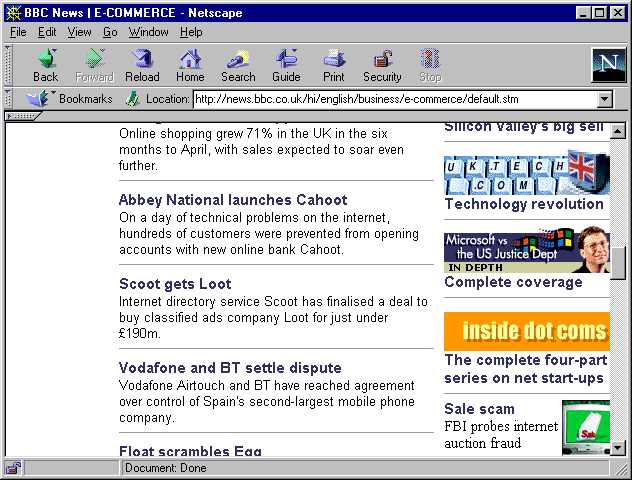
Task: Expand the collapsed personal toolbar tab
Action: pos(22,116)
